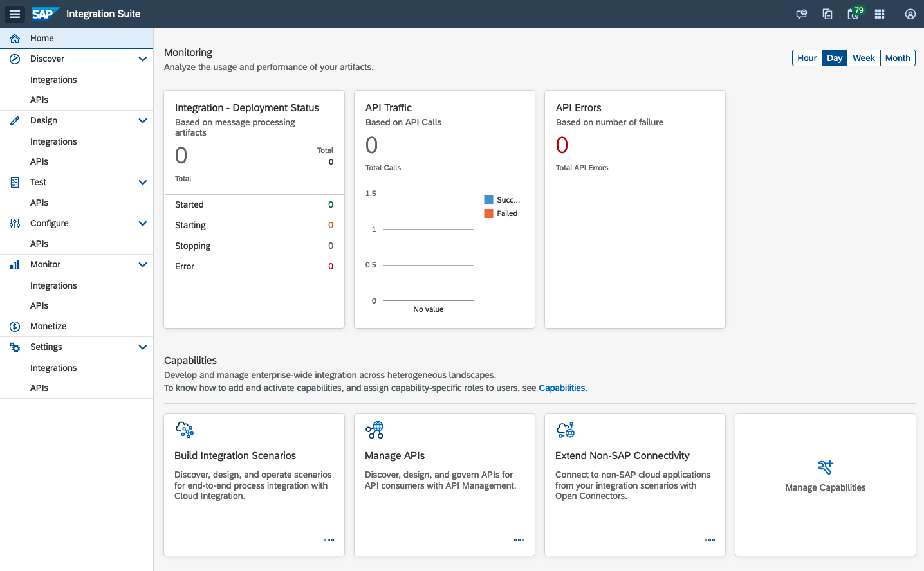The image size is (924, 571).
Task: Select the Week time range
Action: click(864, 58)
